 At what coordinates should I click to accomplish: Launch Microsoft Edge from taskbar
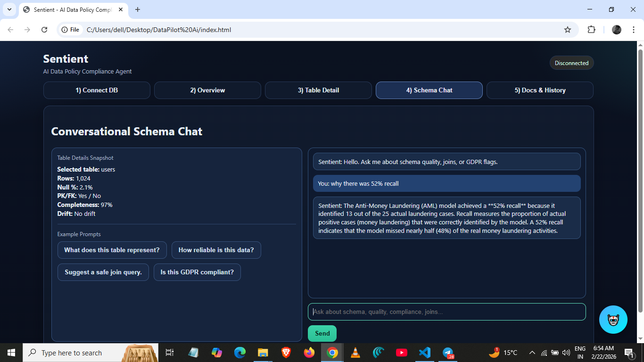pyautogui.click(x=240, y=353)
